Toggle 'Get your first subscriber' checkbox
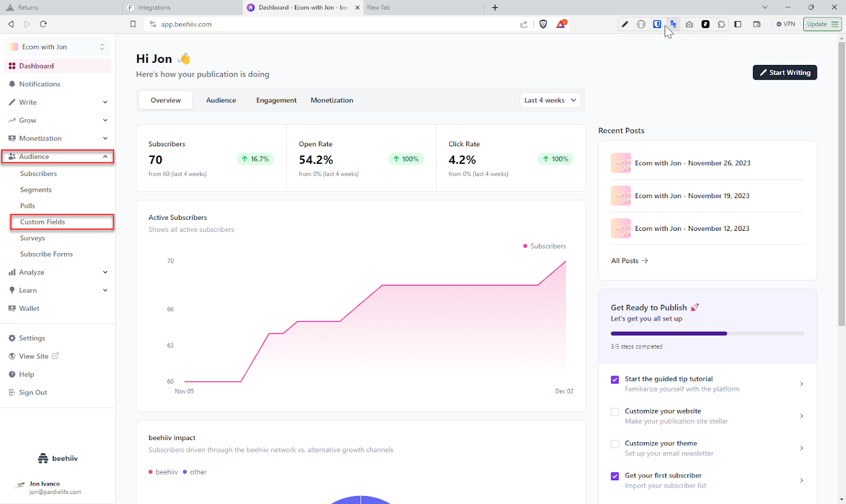 (x=615, y=477)
